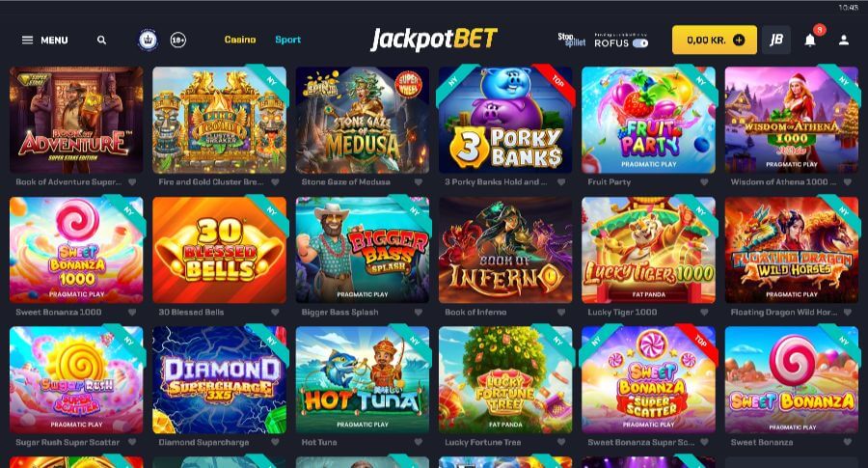Click the JackpotBET logo
The width and height of the screenshot is (868, 468).
434,40
